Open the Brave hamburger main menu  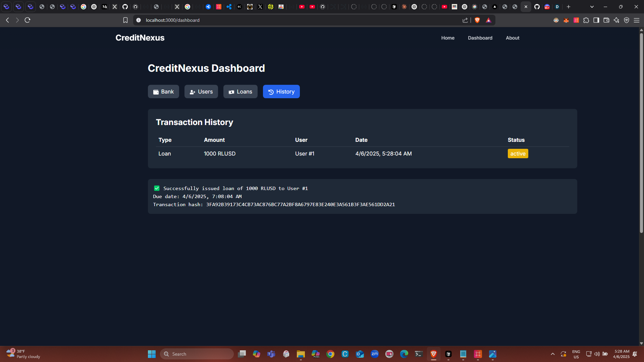(x=636, y=20)
